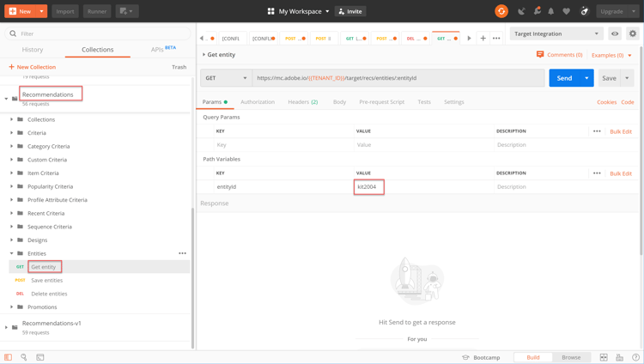Switch to the APIs beta tab
This screenshot has width=644, height=364.
coord(163,49)
